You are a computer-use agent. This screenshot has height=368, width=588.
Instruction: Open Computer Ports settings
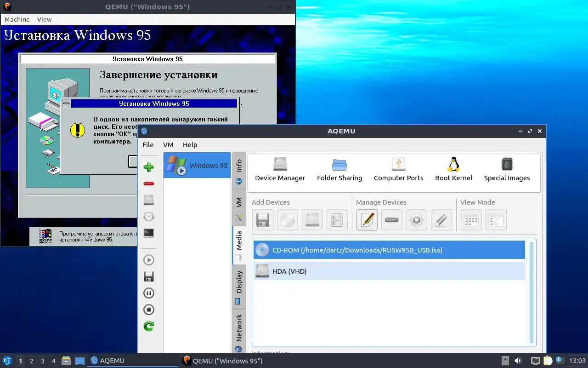click(x=399, y=169)
